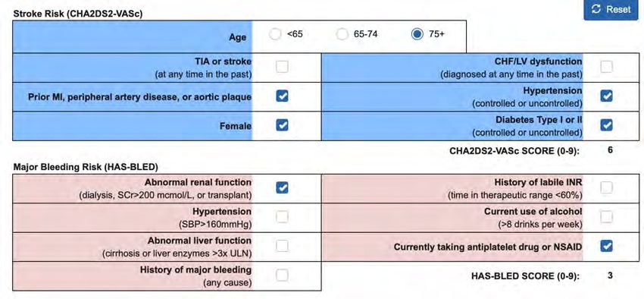Check the Abnormal liver function checkbox
Viewport: 644px width, 299px height.
point(282,246)
